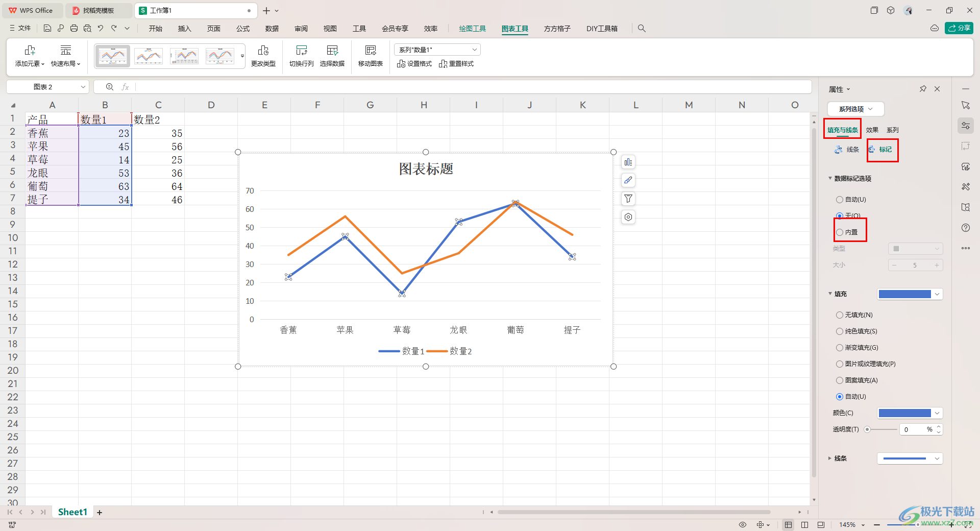Pin the properties panel
980x531 pixels.
pos(923,89)
